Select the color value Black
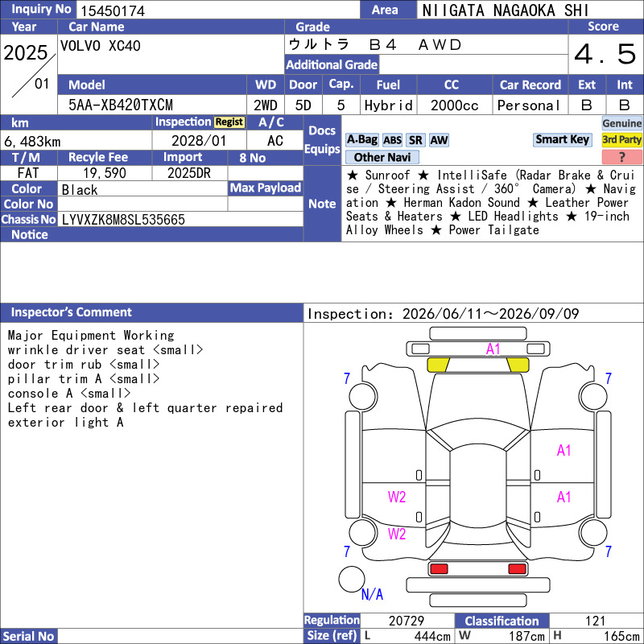This screenshot has height=644, width=644. 80,190
